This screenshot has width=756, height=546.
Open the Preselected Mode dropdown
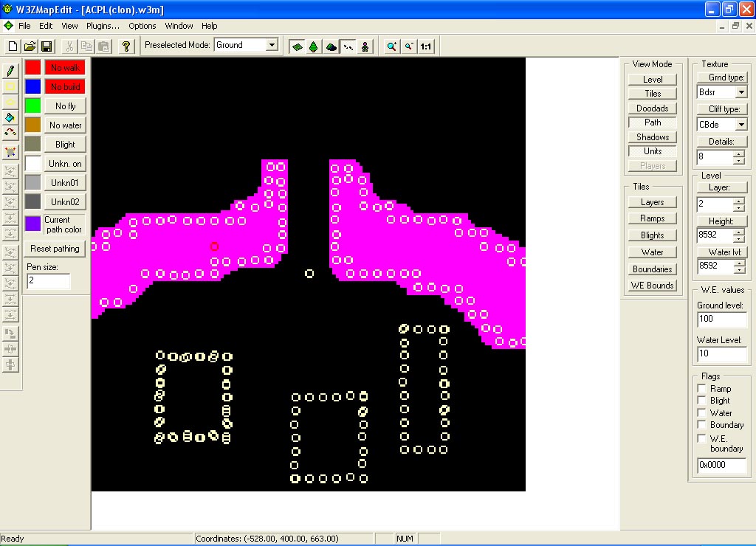[271, 45]
